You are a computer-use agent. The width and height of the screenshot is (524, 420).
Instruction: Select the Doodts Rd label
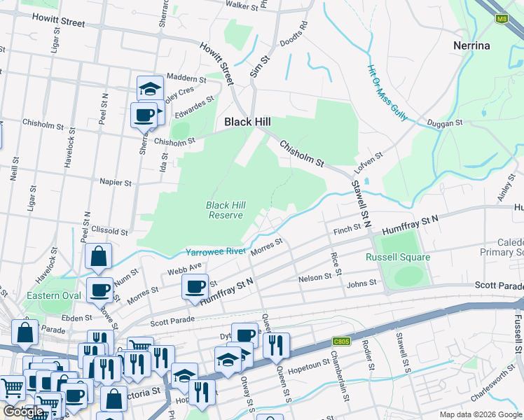pyautogui.click(x=294, y=34)
